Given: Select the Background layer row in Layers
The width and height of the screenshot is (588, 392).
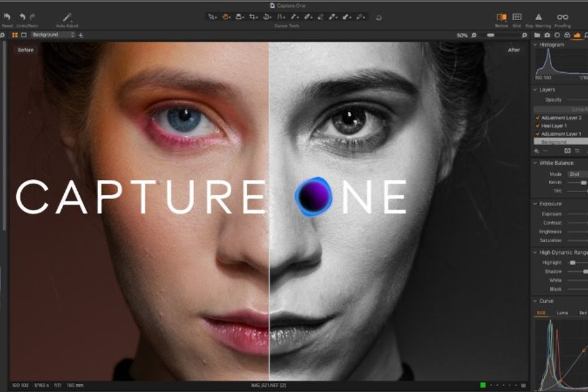Looking at the screenshot, I should [x=561, y=142].
